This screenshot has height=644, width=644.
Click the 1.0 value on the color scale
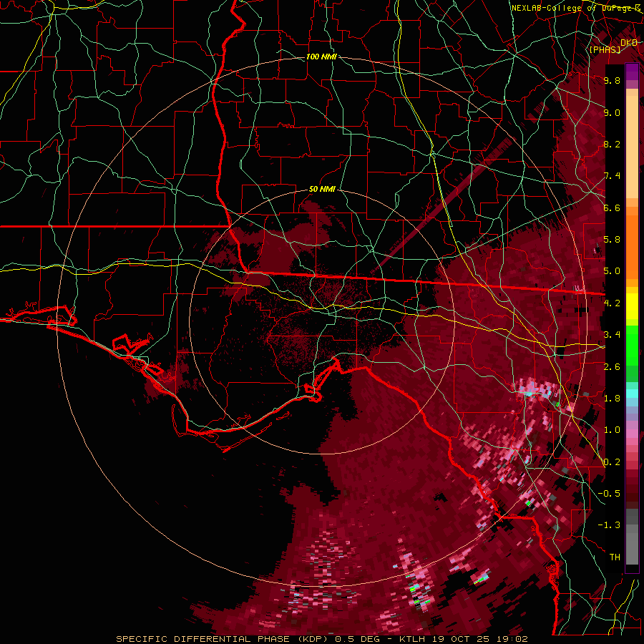pos(612,430)
